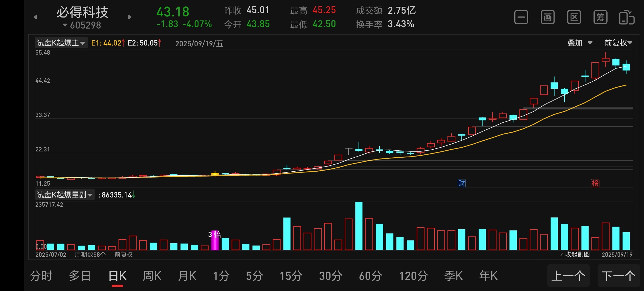Click the red 榜 marker on chart

coord(595,183)
